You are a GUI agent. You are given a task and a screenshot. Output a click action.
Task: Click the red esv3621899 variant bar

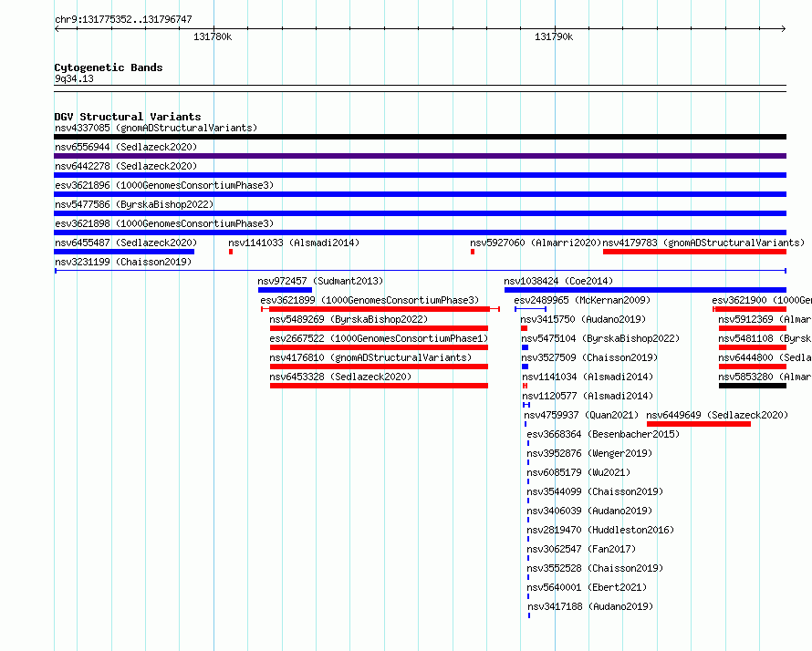tap(380, 309)
